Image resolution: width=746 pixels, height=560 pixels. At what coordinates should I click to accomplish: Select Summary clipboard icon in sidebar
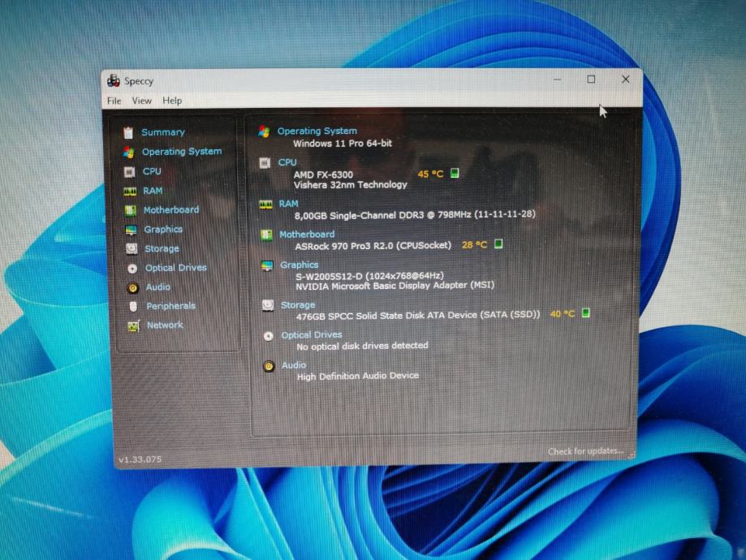[128, 133]
